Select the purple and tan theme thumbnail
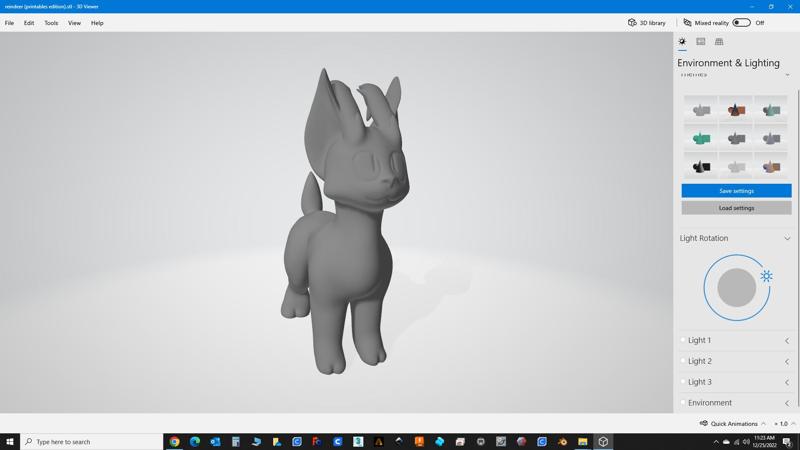The width and height of the screenshot is (800, 450). click(771, 166)
